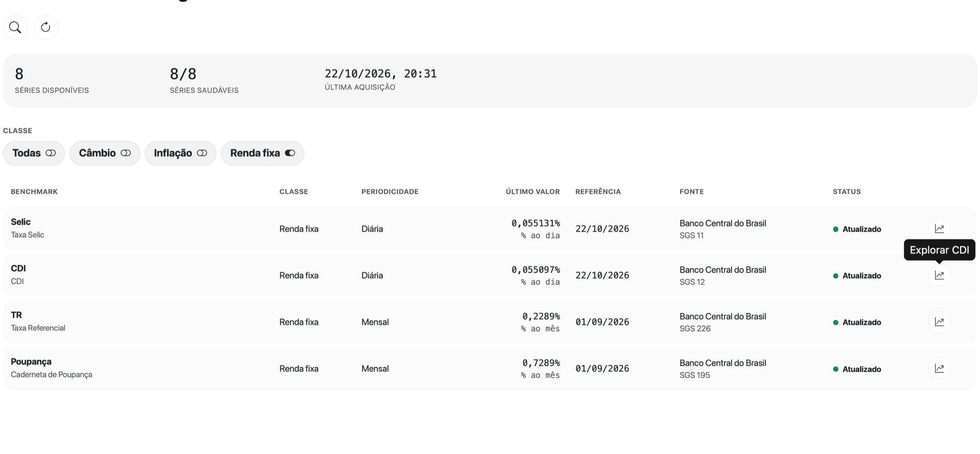980x454 pixels.
Task: Toggle the Inflação class filter
Action: click(180, 153)
